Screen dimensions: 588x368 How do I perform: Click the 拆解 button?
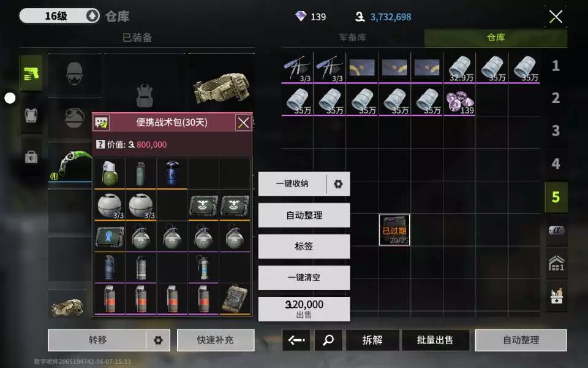click(x=372, y=340)
